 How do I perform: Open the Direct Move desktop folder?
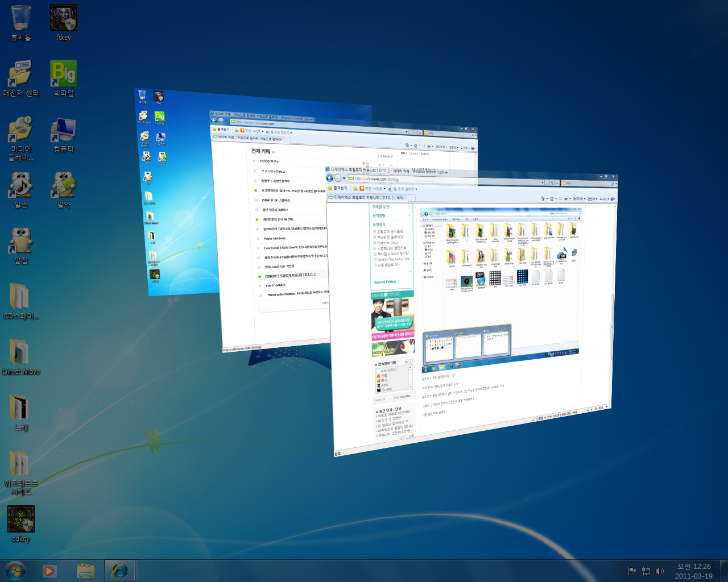pyautogui.click(x=21, y=358)
